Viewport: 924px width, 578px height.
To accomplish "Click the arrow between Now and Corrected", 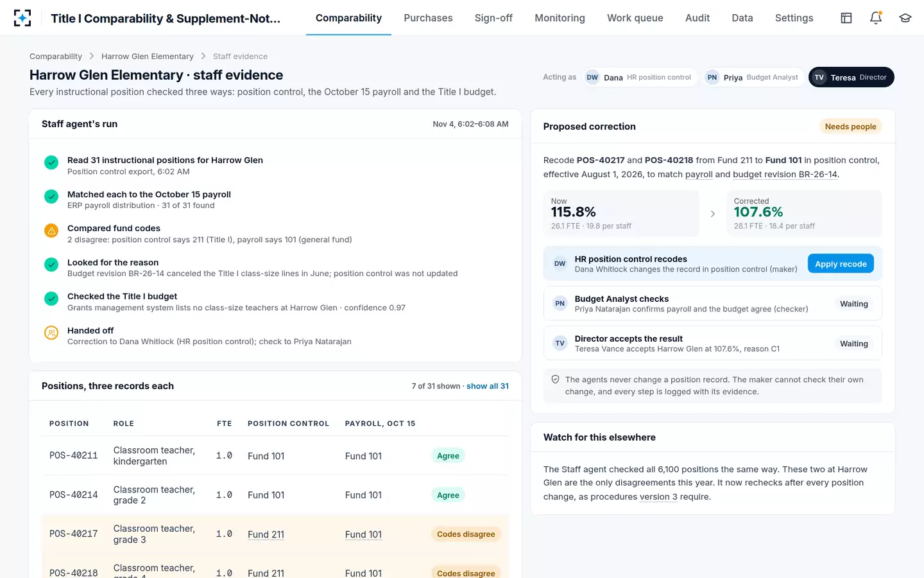I will 713,214.
